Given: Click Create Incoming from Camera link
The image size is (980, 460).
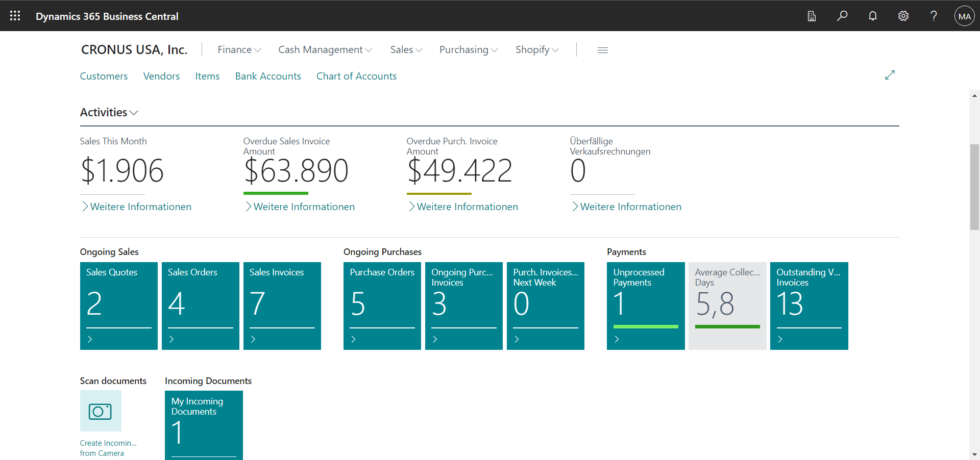Looking at the screenshot, I should click(108, 448).
